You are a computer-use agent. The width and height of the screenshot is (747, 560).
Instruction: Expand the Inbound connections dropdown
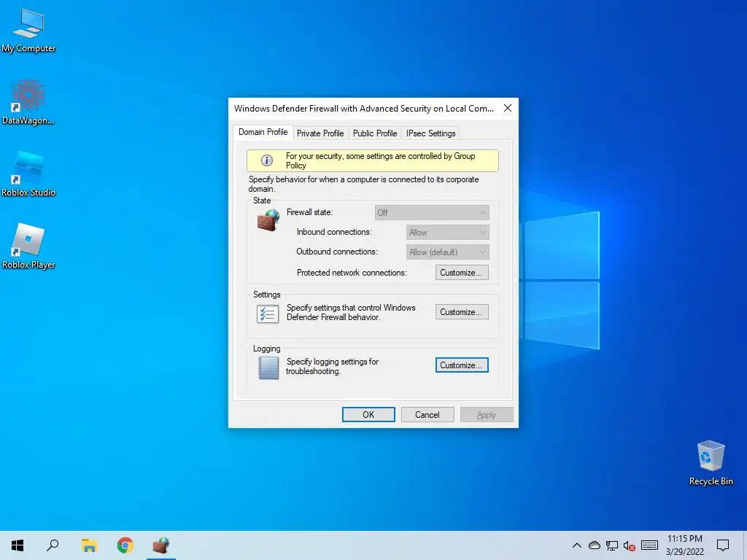(x=447, y=233)
